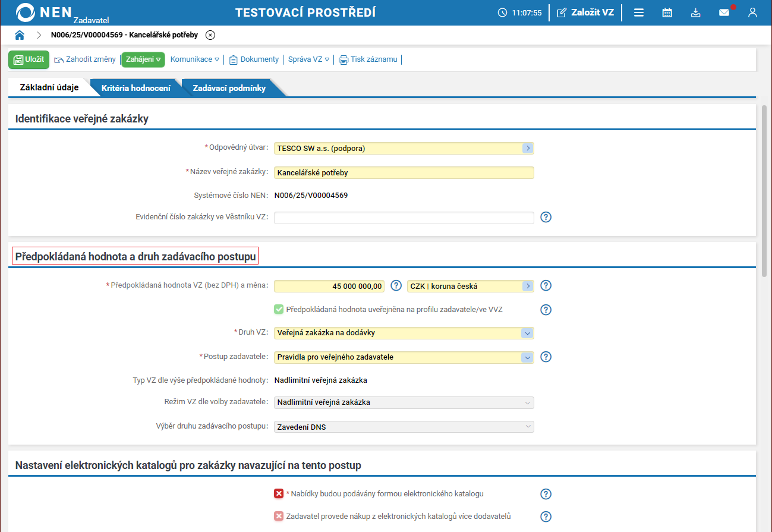
Task: Toggle Nabídky budou podávány formou elektronického katalogu
Action: [x=279, y=494]
